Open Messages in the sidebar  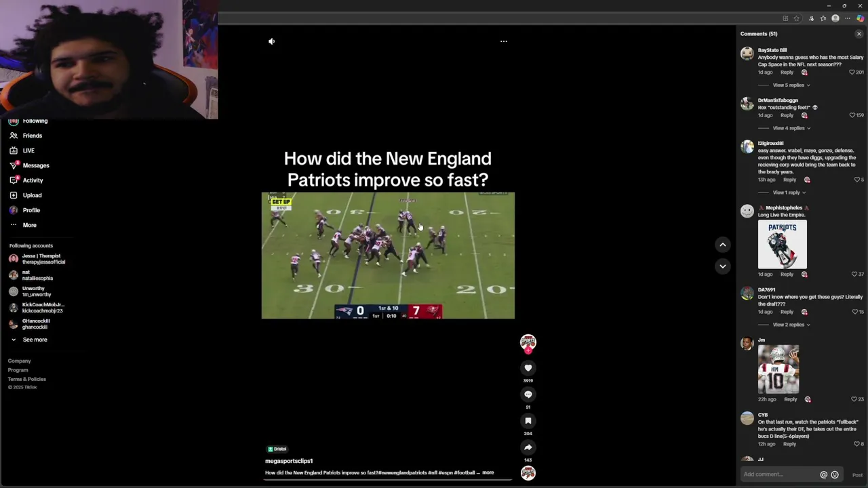(x=29, y=165)
